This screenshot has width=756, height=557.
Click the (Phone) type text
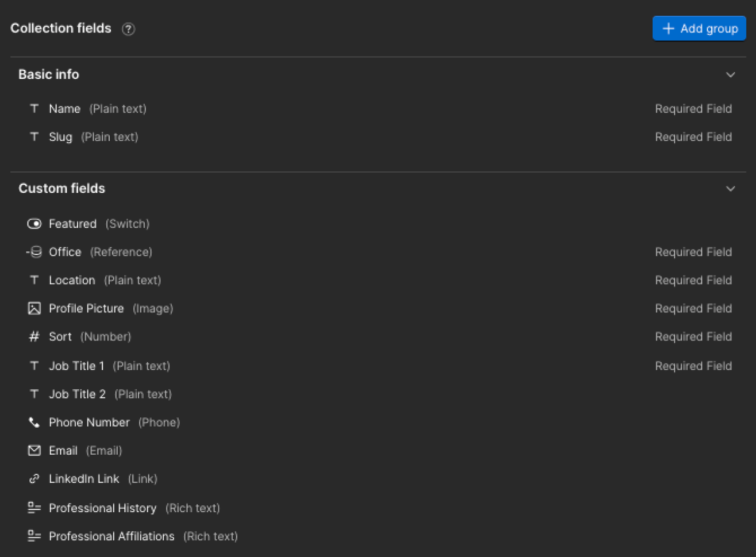pos(159,422)
